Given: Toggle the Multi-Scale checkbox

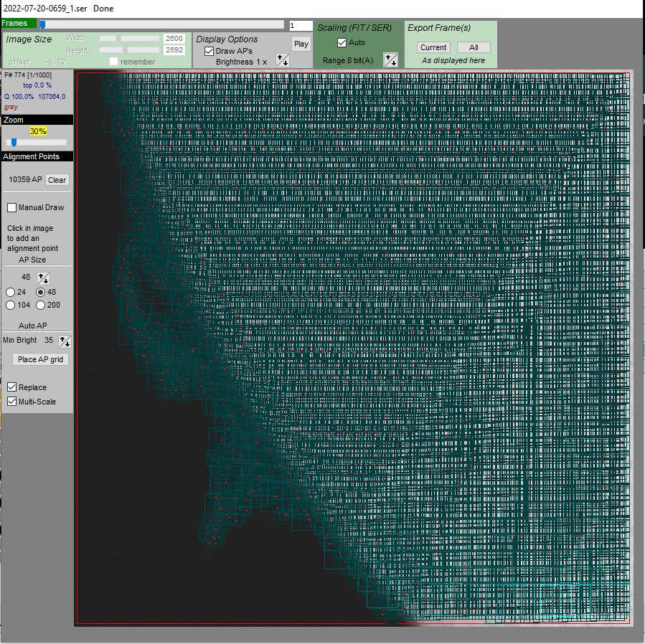Looking at the screenshot, I should (11, 402).
